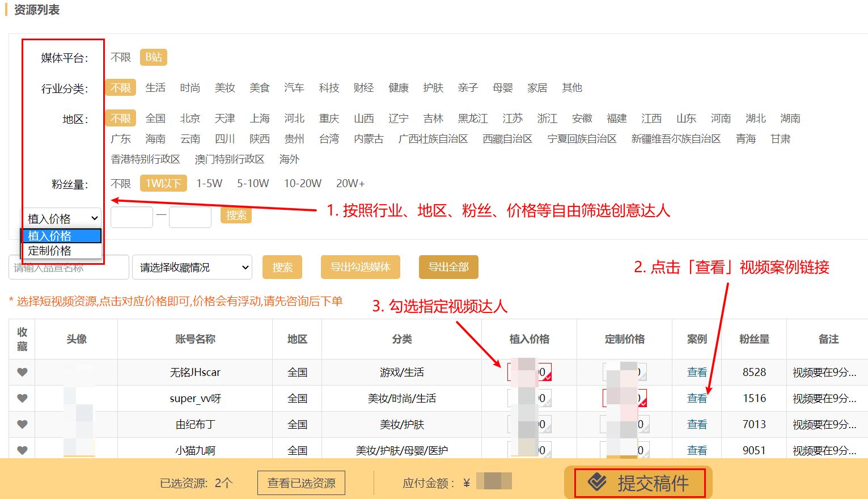Click the 提交稿件 submit button

[640, 483]
